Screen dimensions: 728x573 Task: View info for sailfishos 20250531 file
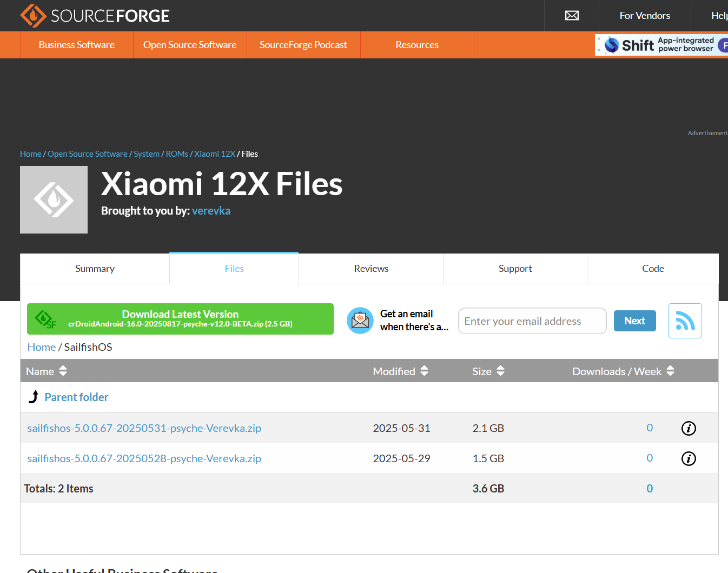(x=689, y=428)
